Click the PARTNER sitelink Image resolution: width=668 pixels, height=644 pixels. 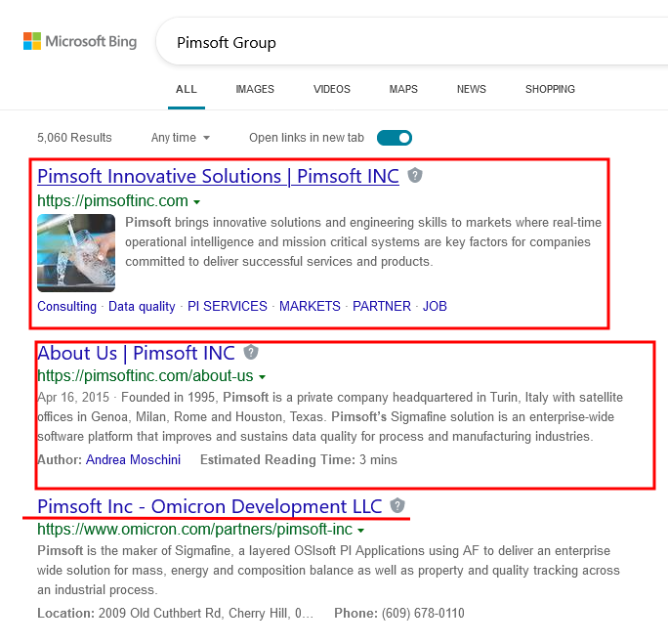coord(382,306)
